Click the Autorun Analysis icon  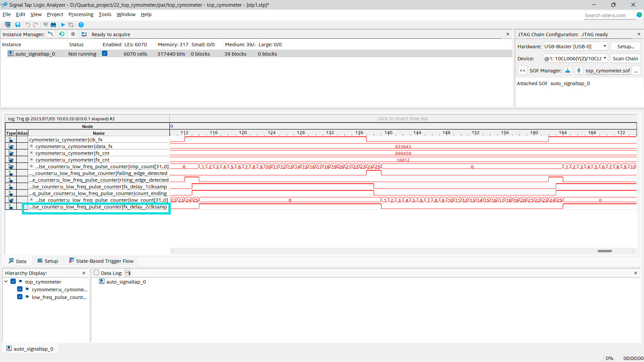click(x=62, y=34)
